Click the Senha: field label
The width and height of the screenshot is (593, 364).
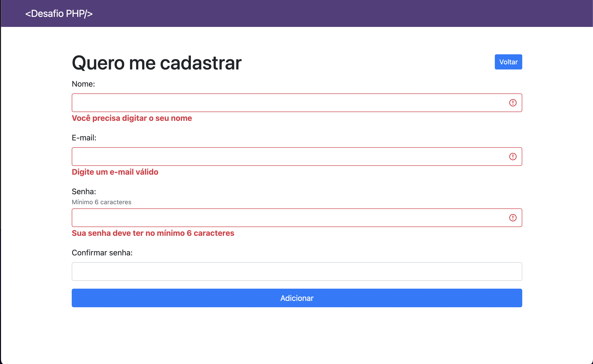[x=84, y=192]
